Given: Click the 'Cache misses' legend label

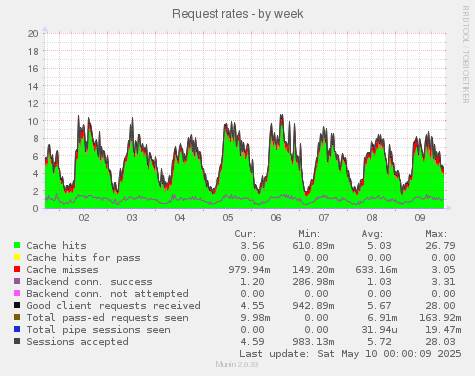Looking at the screenshot, I should coord(62,270).
